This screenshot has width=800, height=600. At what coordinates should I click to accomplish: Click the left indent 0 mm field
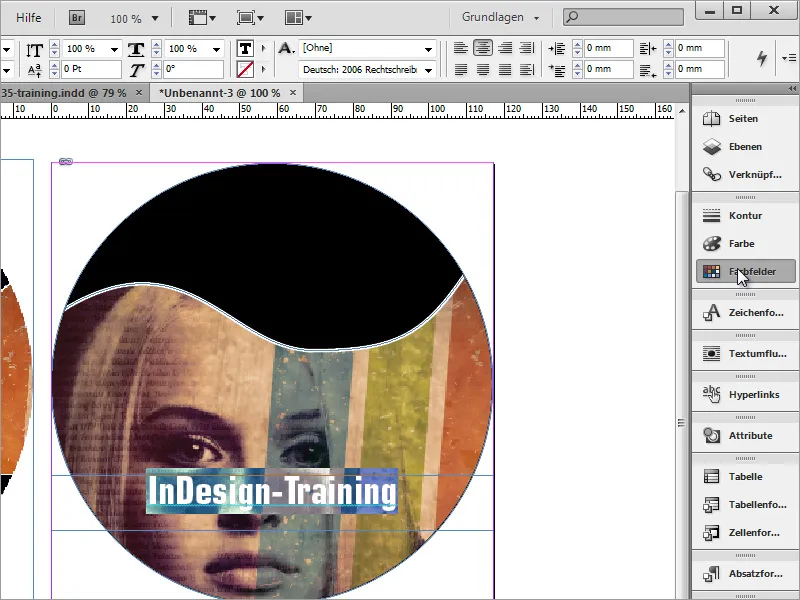coord(608,48)
